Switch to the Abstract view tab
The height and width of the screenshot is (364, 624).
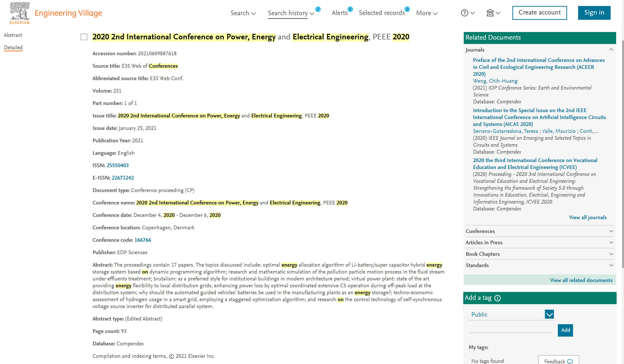(x=13, y=35)
